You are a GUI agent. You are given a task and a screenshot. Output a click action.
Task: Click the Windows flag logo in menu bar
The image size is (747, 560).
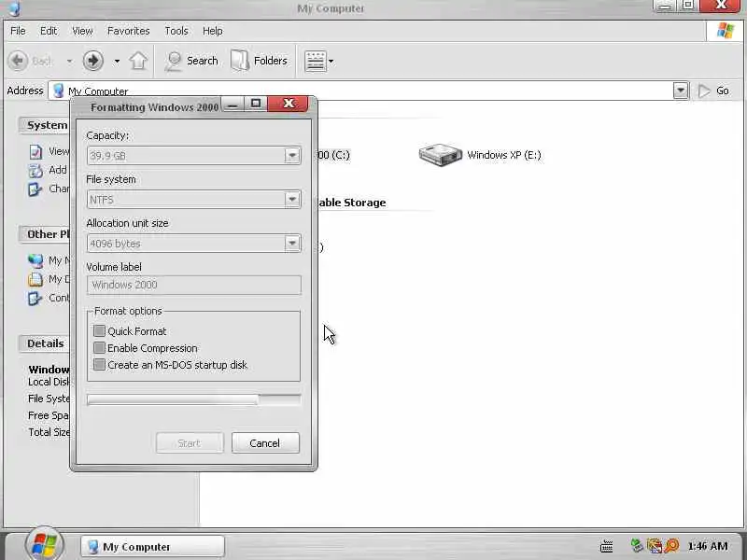[x=726, y=31]
